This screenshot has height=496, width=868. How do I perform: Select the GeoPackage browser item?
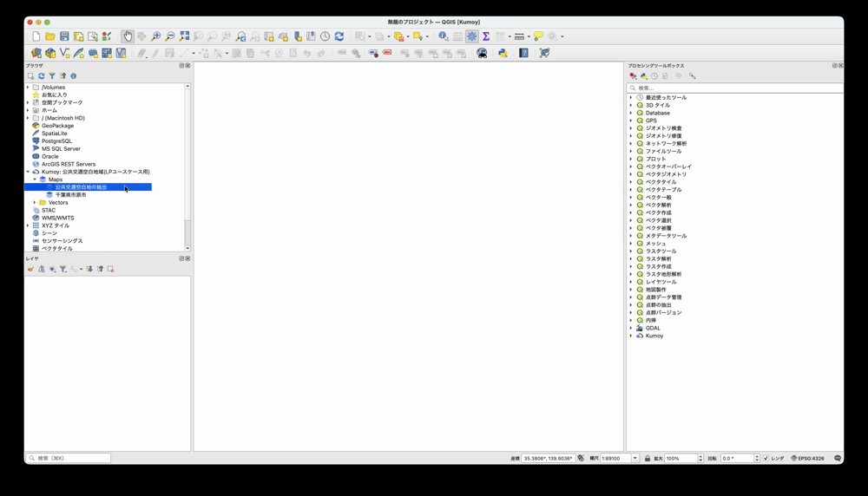tap(57, 126)
